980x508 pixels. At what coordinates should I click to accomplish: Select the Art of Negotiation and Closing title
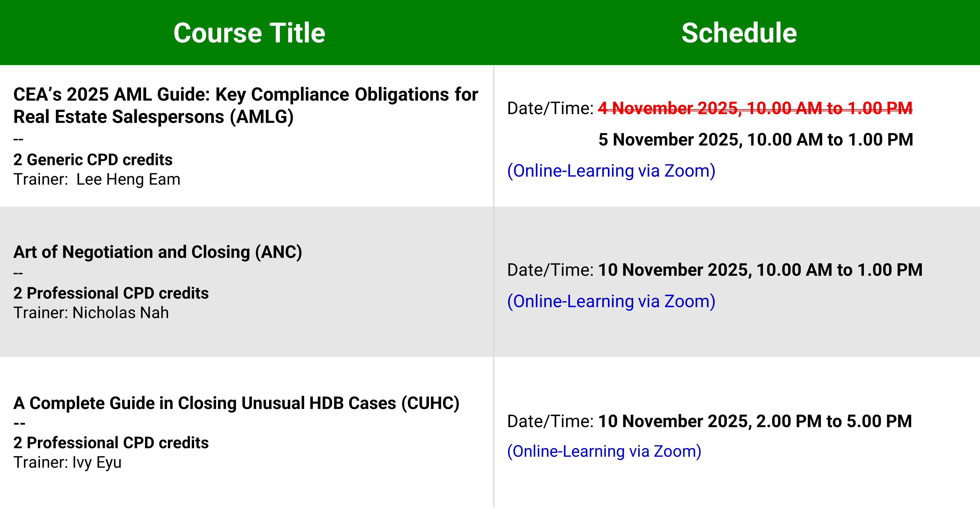158,252
